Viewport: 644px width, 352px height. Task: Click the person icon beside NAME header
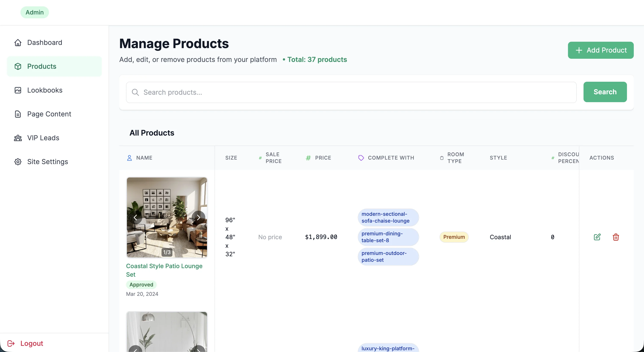(x=129, y=158)
